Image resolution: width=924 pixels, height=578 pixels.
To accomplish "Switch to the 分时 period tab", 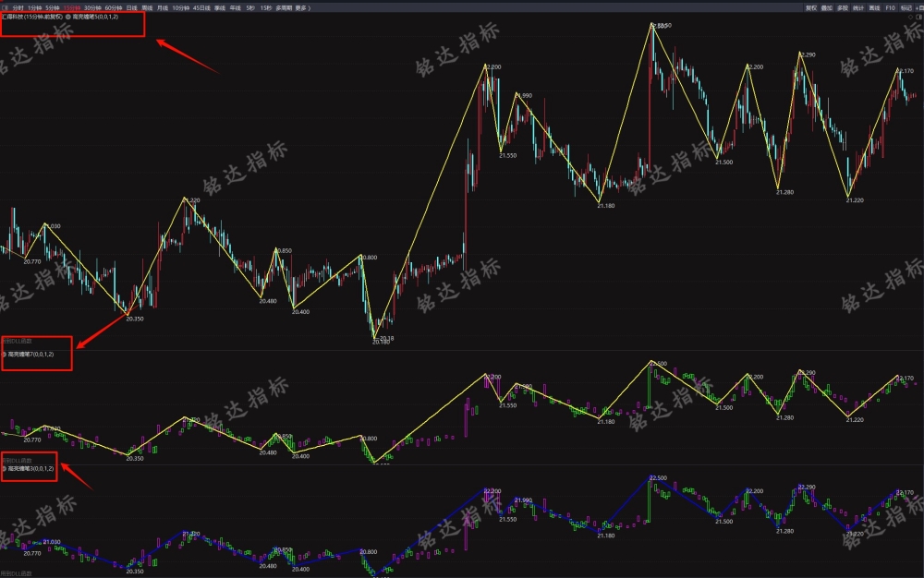I will point(18,8).
